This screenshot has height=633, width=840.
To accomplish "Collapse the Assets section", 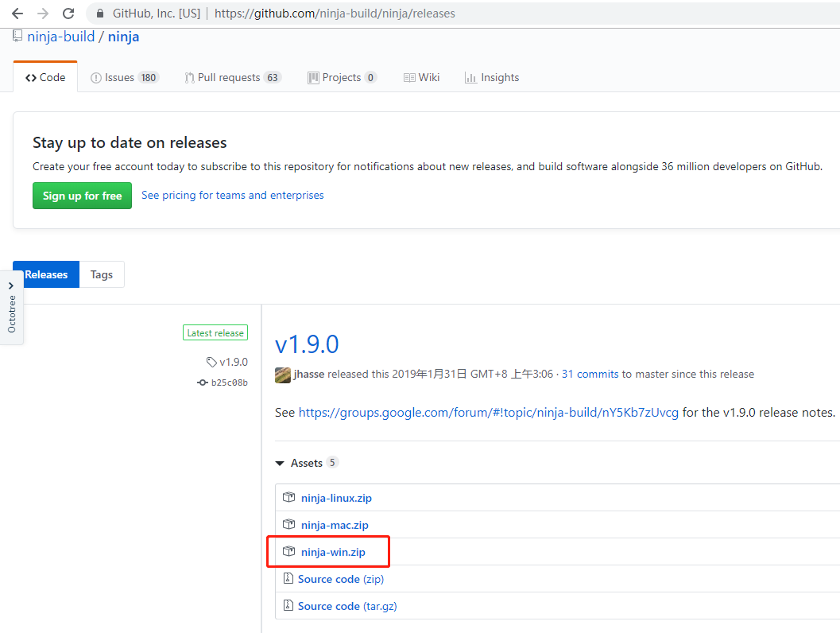I will 280,462.
